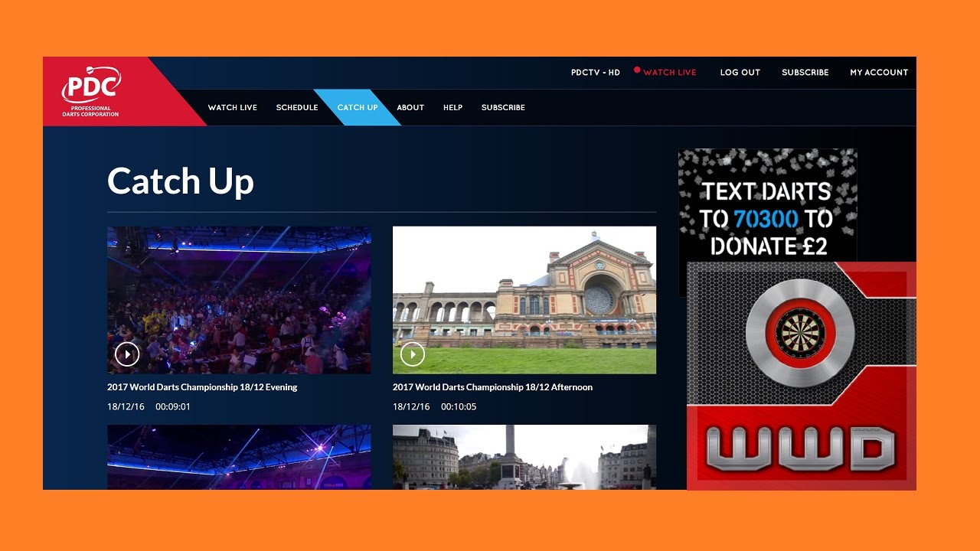Click duration 00:10:05
The height and width of the screenshot is (551, 980).
click(459, 407)
